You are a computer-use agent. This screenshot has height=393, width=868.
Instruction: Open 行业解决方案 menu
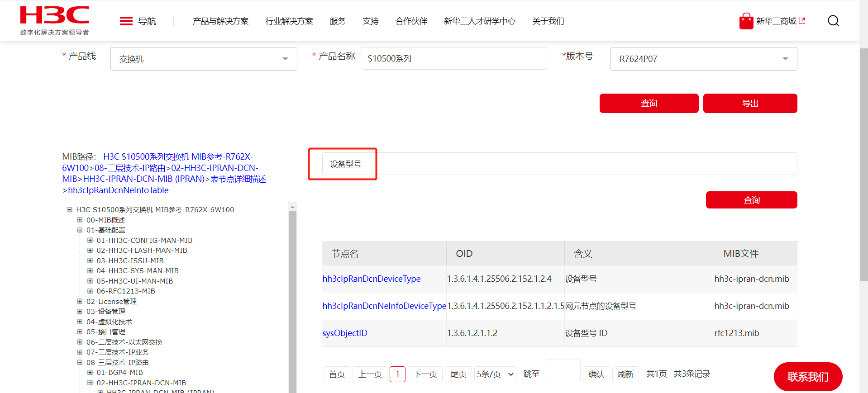pos(289,21)
